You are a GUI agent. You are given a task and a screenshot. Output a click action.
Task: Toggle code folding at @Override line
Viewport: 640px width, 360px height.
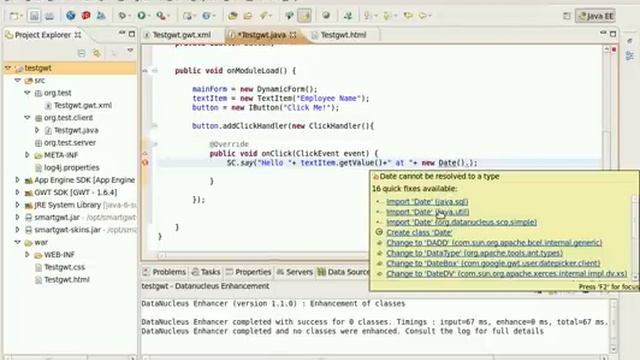155,144
